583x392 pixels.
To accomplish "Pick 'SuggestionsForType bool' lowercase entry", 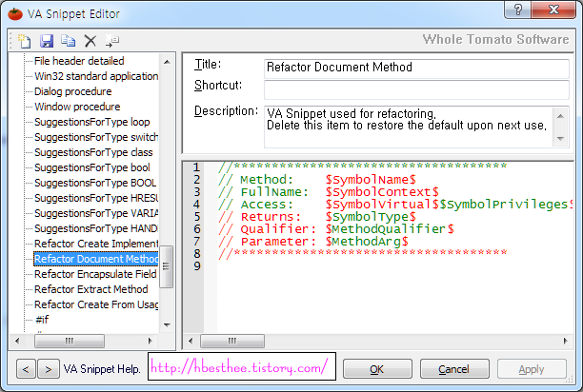I will click(92, 167).
